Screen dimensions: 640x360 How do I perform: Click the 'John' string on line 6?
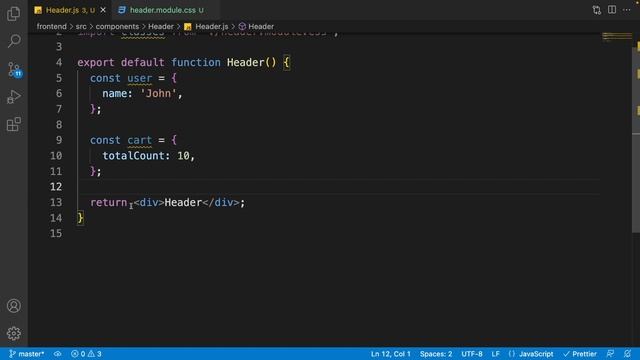(158, 94)
